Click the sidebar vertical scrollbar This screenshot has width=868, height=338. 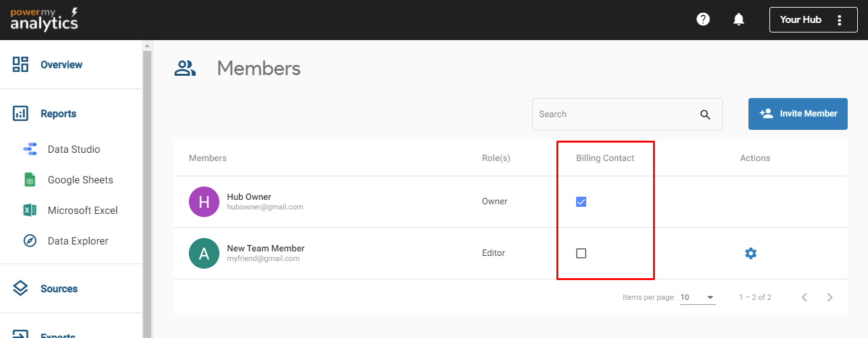click(147, 191)
